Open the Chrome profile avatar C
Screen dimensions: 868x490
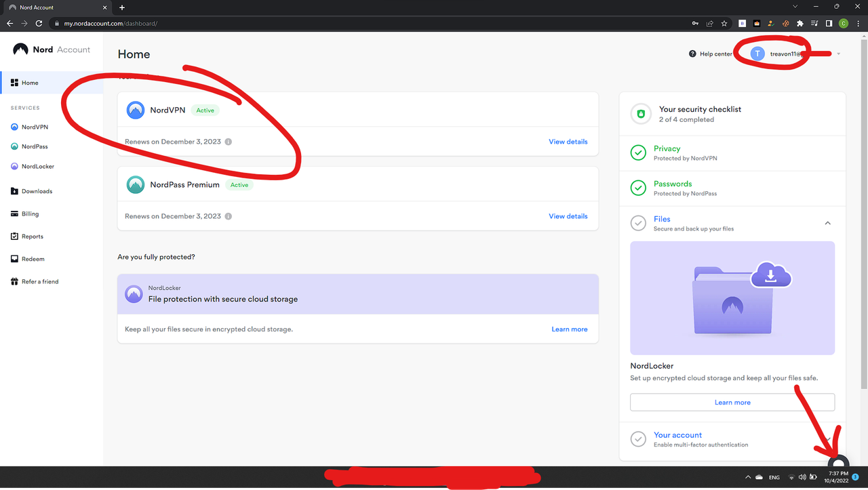[x=844, y=23]
